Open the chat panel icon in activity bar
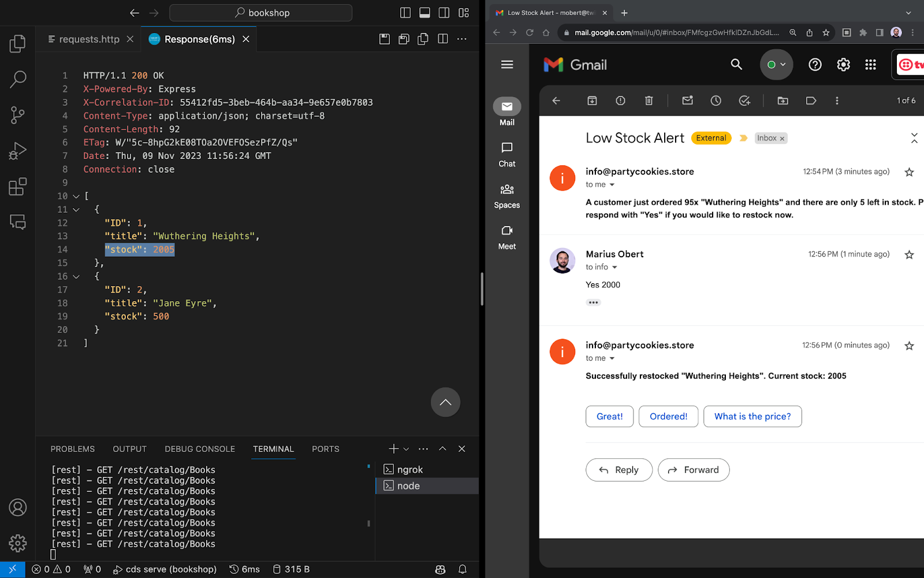The height and width of the screenshot is (578, 924). pyautogui.click(x=18, y=222)
